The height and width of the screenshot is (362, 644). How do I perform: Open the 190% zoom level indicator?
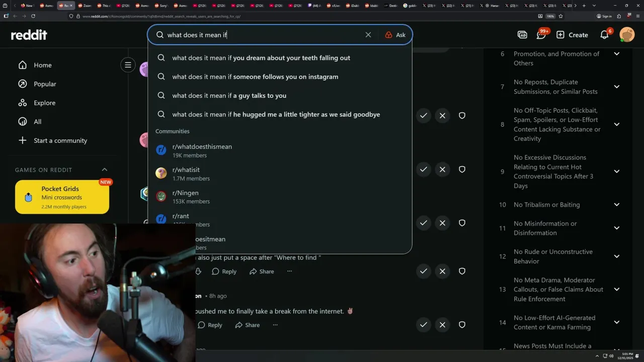pyautogui.click(x=550, y=16)
